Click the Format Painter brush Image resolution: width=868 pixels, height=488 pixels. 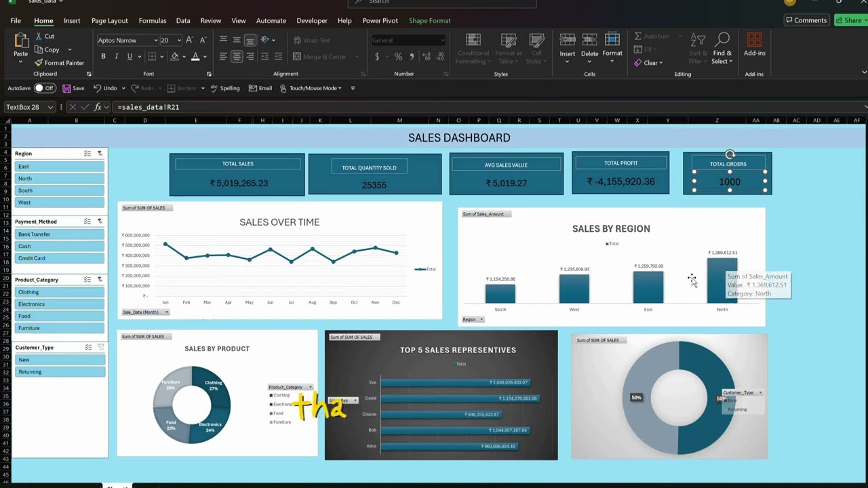[39, 62]
